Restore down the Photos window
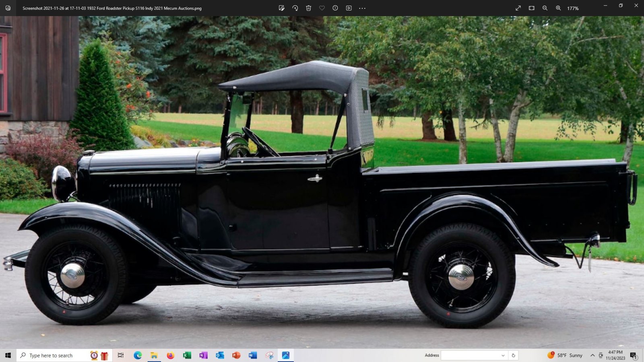The image size is (644, 362). [x=621, y=6]
